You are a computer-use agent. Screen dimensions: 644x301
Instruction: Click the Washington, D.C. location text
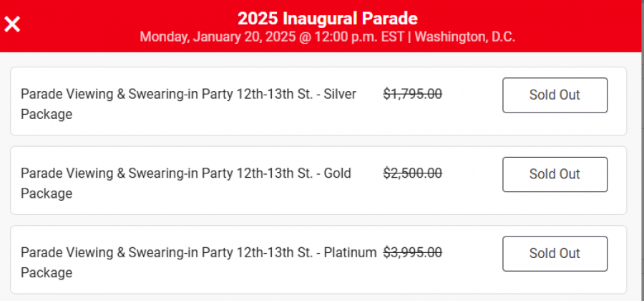464,37
